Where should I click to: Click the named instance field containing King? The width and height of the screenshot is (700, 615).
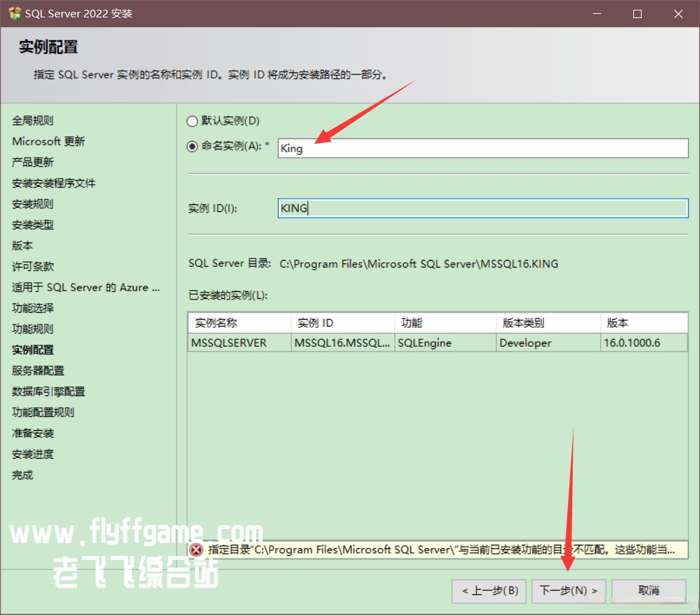click(x=482, y=148)
